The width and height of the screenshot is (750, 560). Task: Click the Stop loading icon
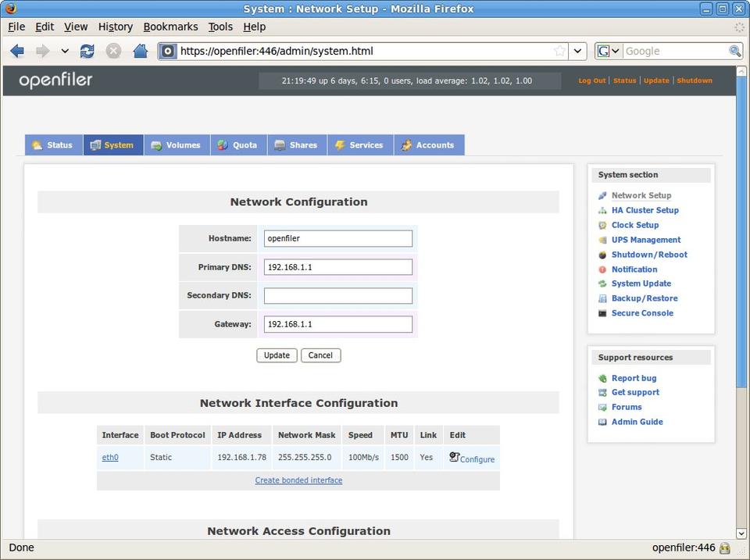tap(113, 51)
